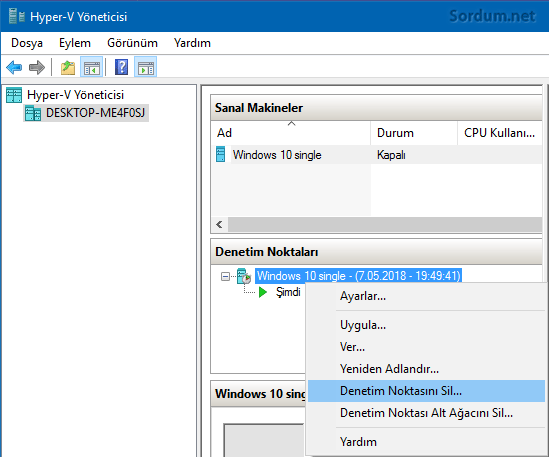Viewport: 549px width, 457px height.
Task: Click Denetim Noktasını Sil... menu entry
Action: [x=426, y=391]
